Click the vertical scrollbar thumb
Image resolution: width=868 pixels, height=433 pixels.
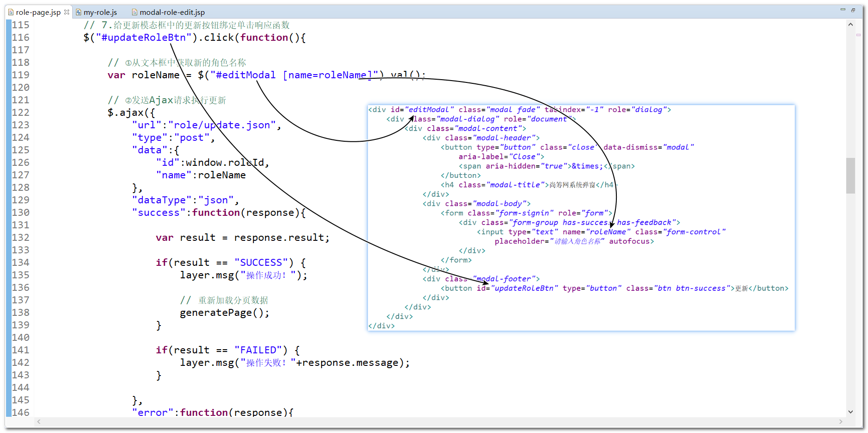coord(850,176)
